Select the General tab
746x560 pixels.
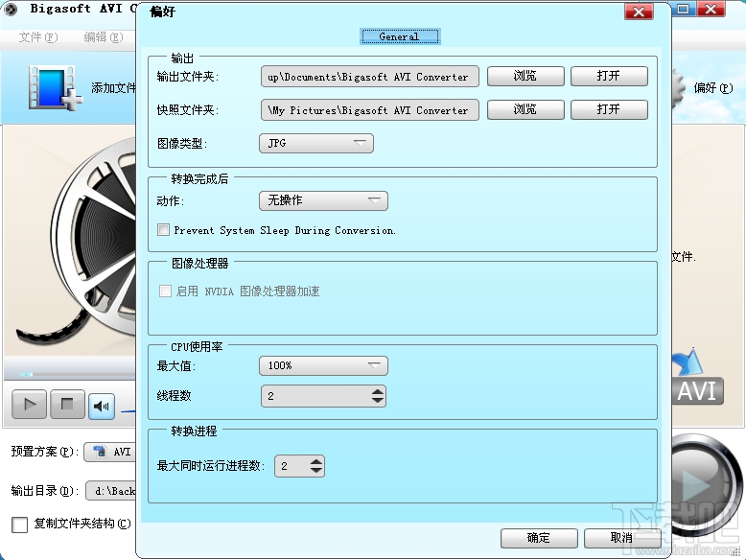coord(400,36)
